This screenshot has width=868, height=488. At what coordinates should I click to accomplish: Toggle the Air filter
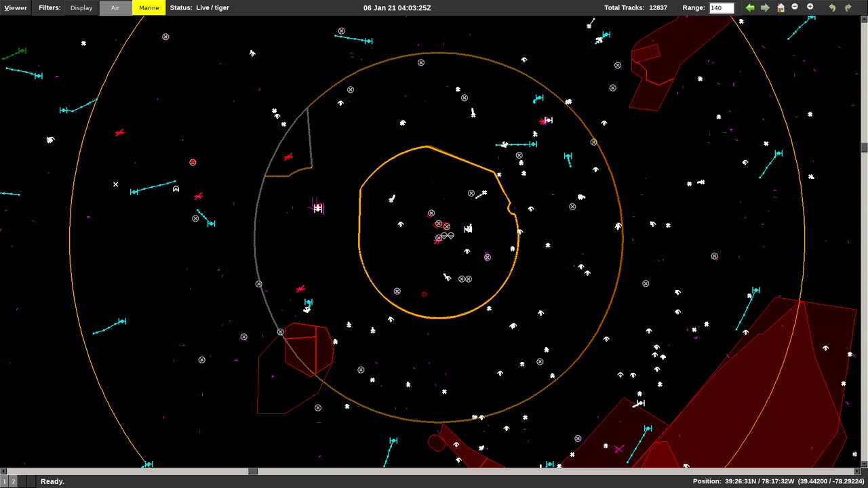pyautogui.click(x=115, y=7)
